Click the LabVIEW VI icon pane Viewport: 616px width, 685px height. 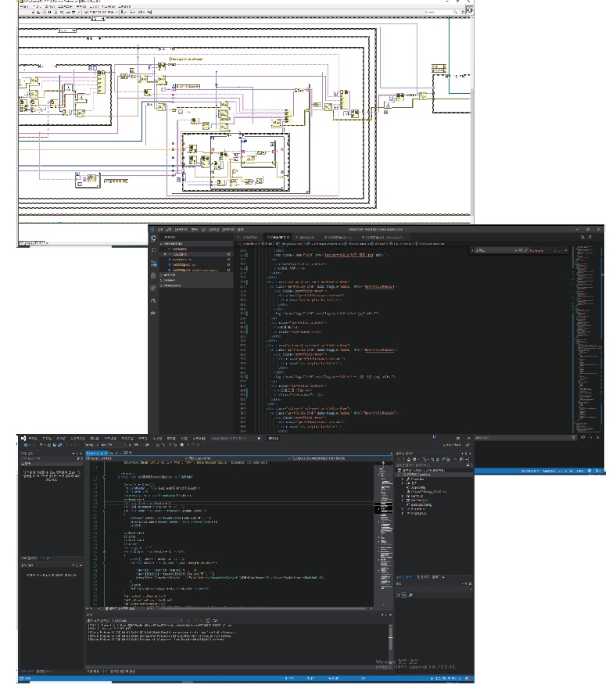[x=470, y=9]
